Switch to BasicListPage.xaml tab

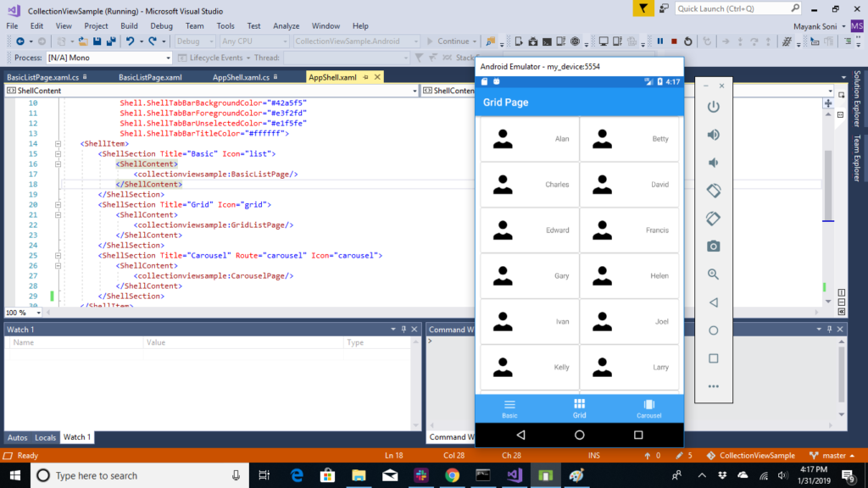tap(150, 77)
